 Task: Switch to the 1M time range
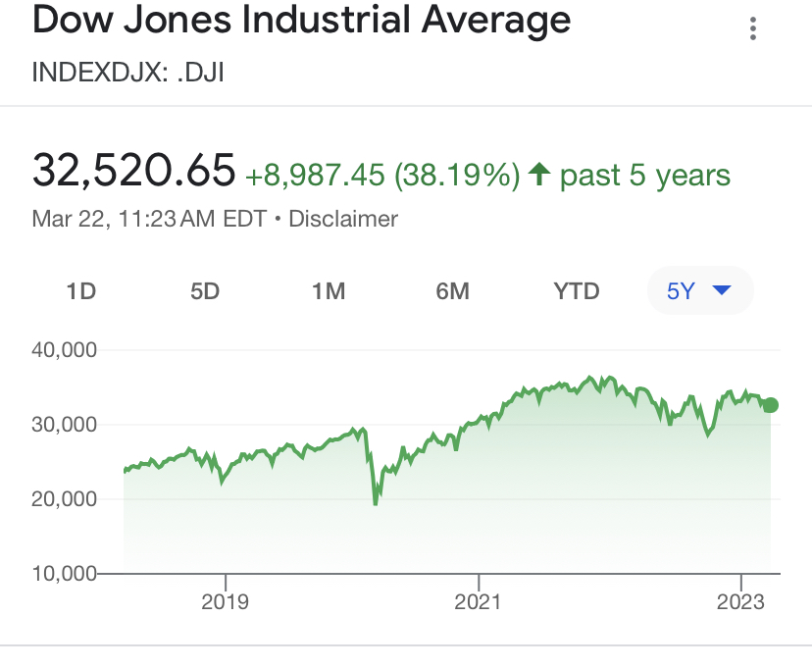point(329,291)
